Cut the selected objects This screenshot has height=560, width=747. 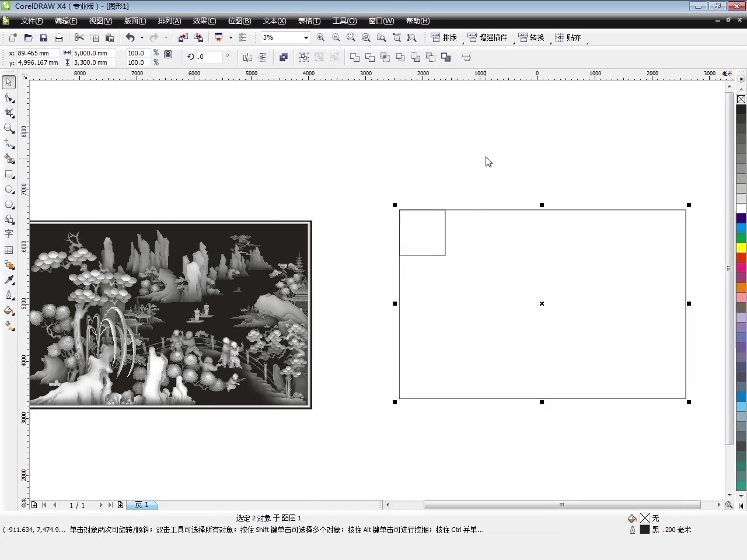[79, 37]
